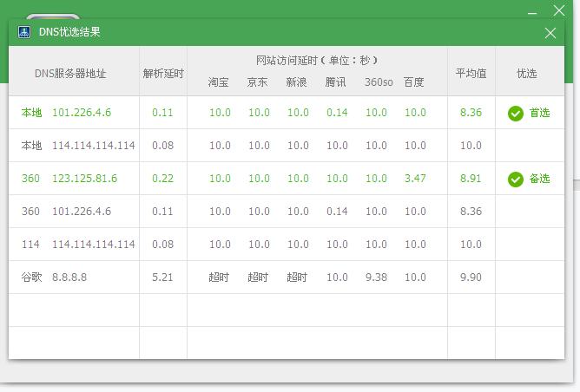Click the green check icon beside 首选

pos(516,113)
